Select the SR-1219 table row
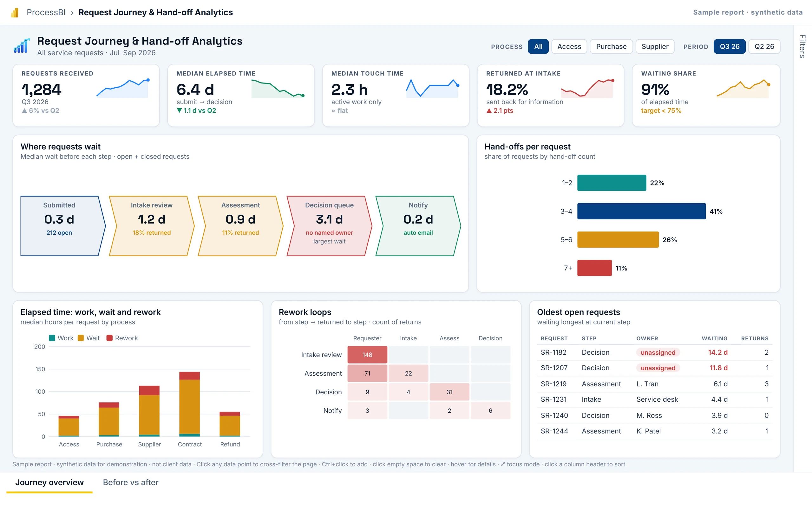Viewport: 812px width, 508px height. [654, 384]
